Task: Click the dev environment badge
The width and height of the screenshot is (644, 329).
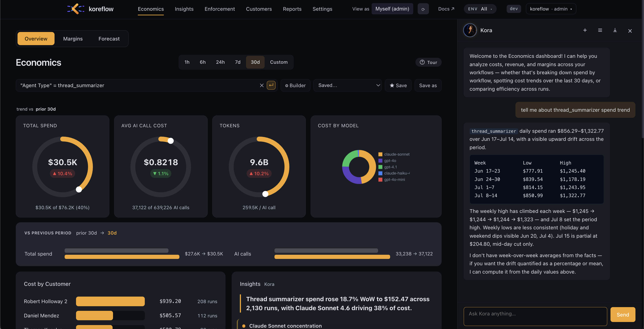Action: pyautogui.click(x=513, y=9)
